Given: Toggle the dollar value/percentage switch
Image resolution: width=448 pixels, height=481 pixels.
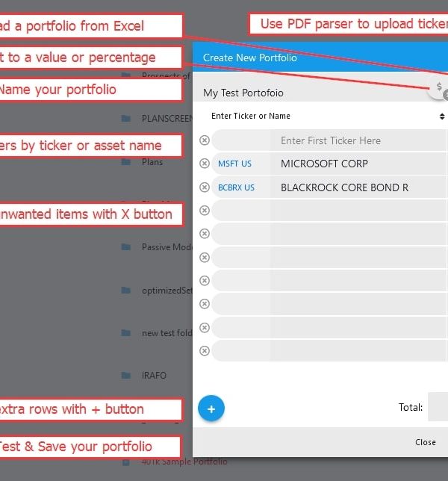Looking at the screenshot, I should click(439, 89).
